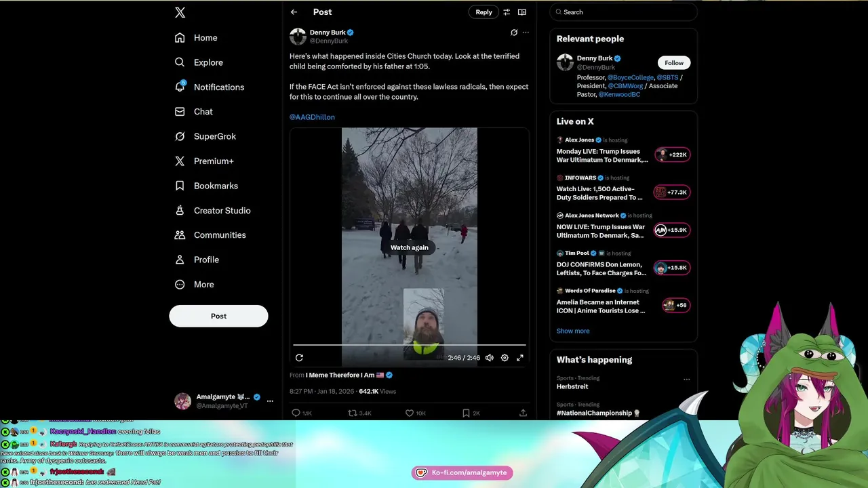Screen dimensions: 868x488
Task: Bookmark the post with bookmark icon
Action: (x=466, y=413)
